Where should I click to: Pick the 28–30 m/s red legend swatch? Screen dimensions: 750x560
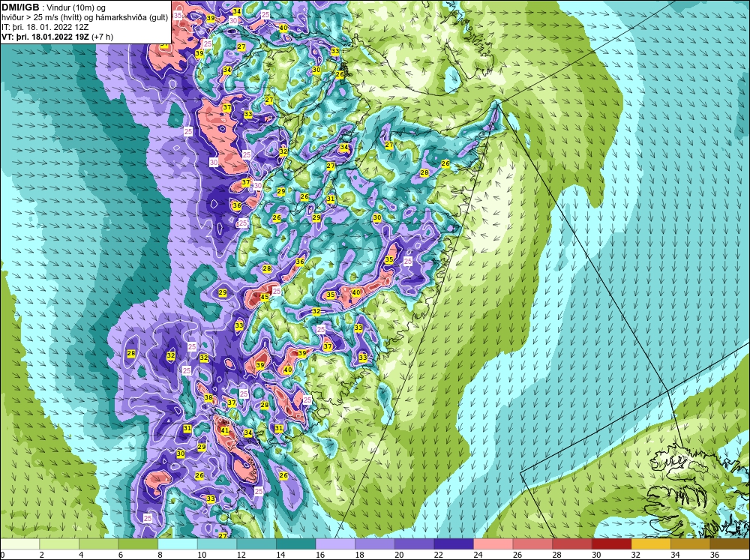(572, 544)
